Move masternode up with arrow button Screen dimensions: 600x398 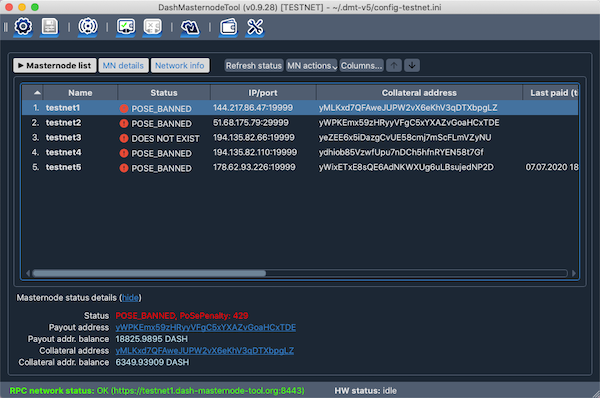(394, 65)
